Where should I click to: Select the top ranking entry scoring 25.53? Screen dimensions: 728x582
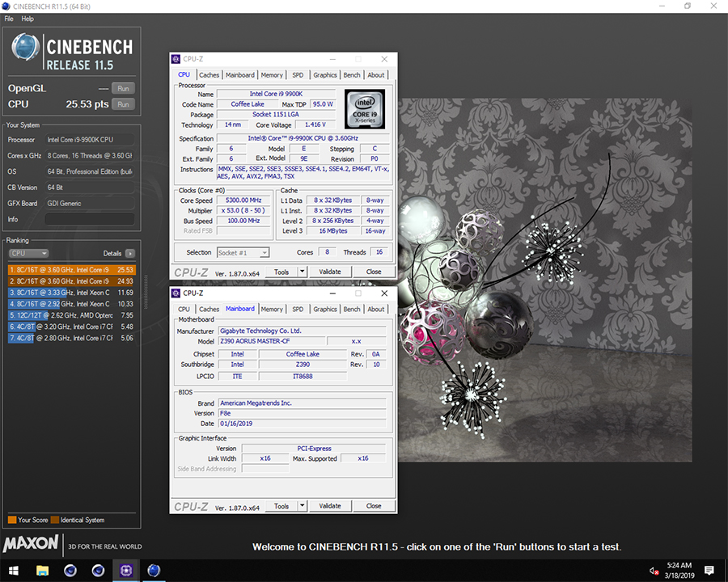[71, 269]
